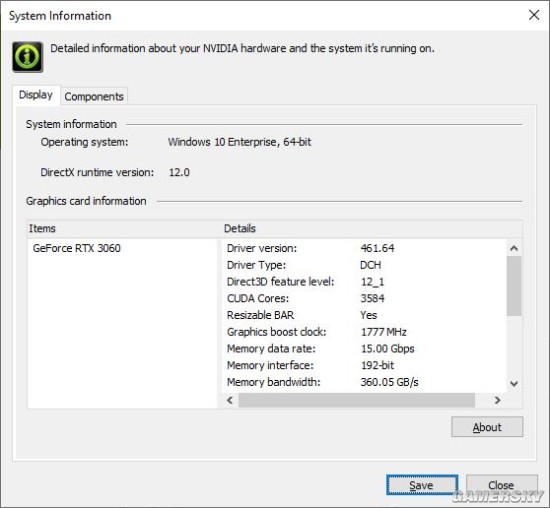Click the green NVIDIA info icon

(28, 56)
